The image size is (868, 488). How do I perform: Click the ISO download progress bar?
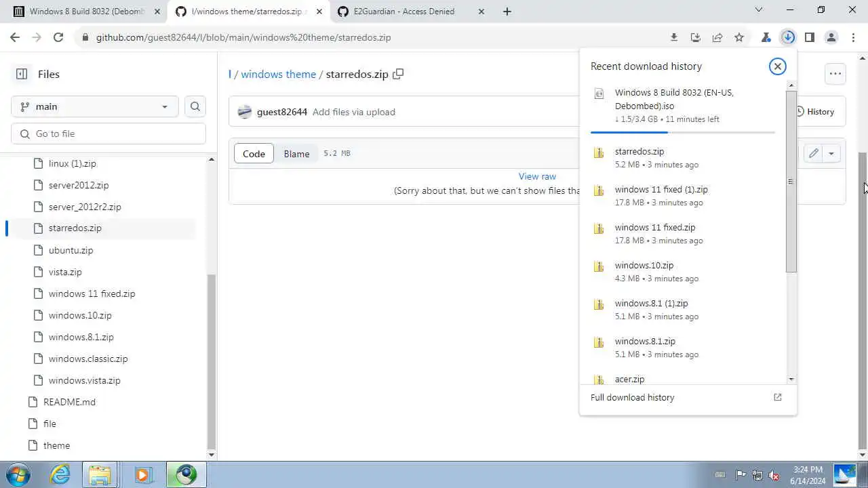[x=683, y=132]
